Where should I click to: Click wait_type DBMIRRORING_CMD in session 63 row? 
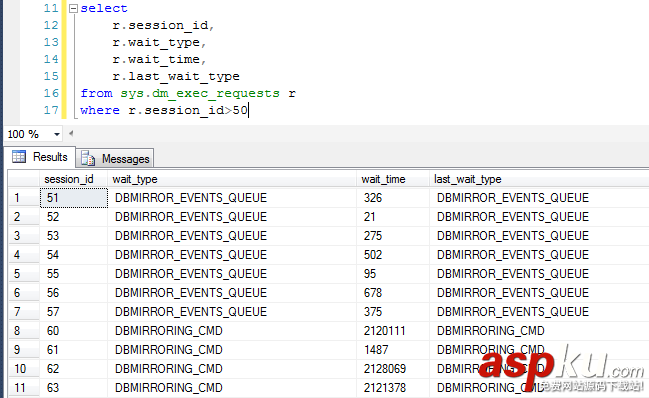pos(232,388)
